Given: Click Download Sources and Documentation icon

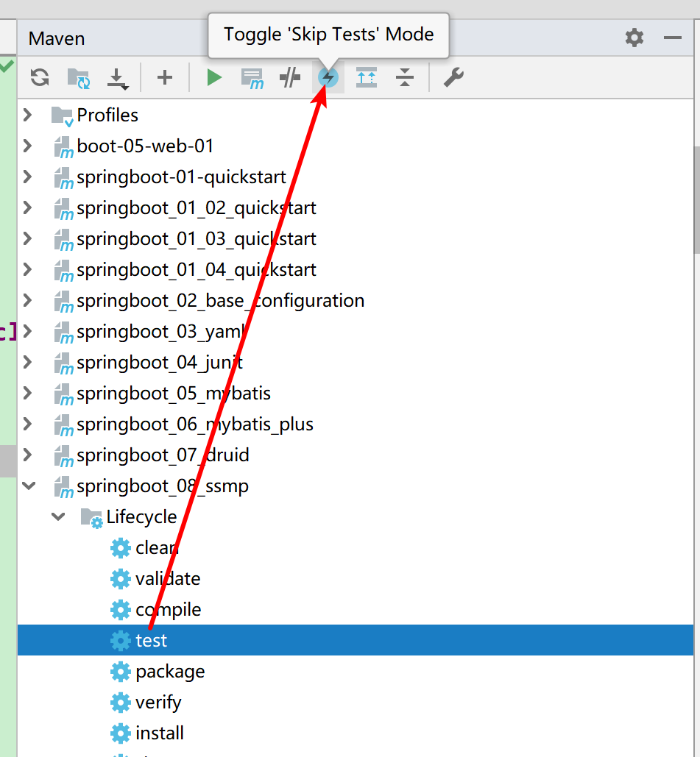Looking at the screenshot, I should (x=118, y=77).
